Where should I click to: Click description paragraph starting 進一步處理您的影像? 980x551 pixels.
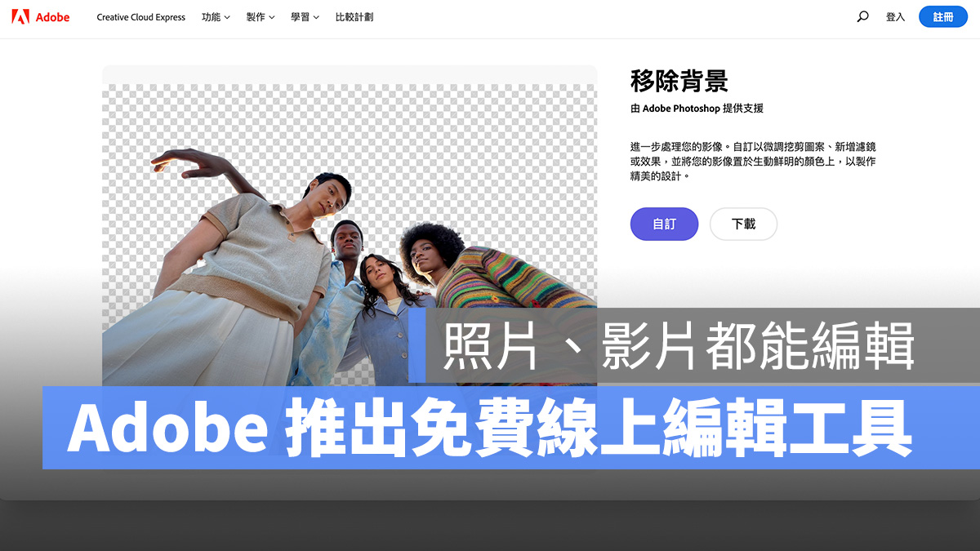click(x=753, y=161)
